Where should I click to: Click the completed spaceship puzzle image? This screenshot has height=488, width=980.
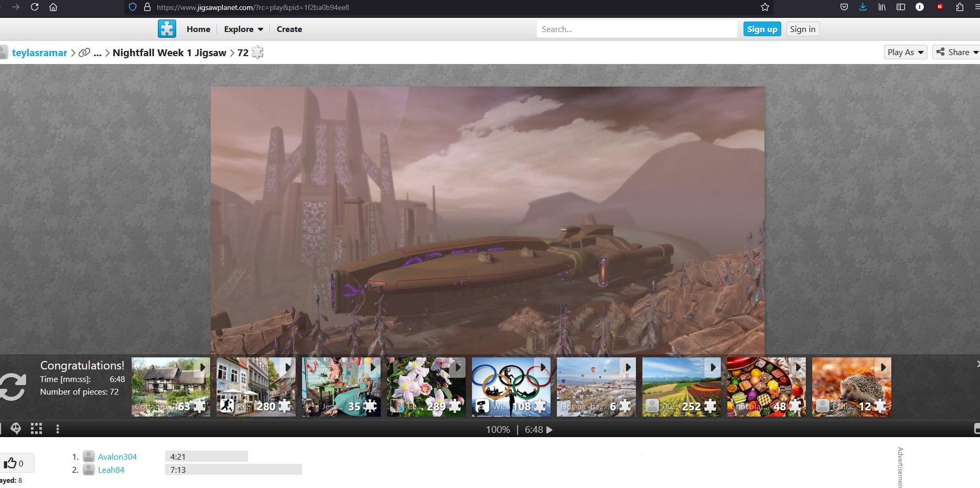[x=488, y=220]
